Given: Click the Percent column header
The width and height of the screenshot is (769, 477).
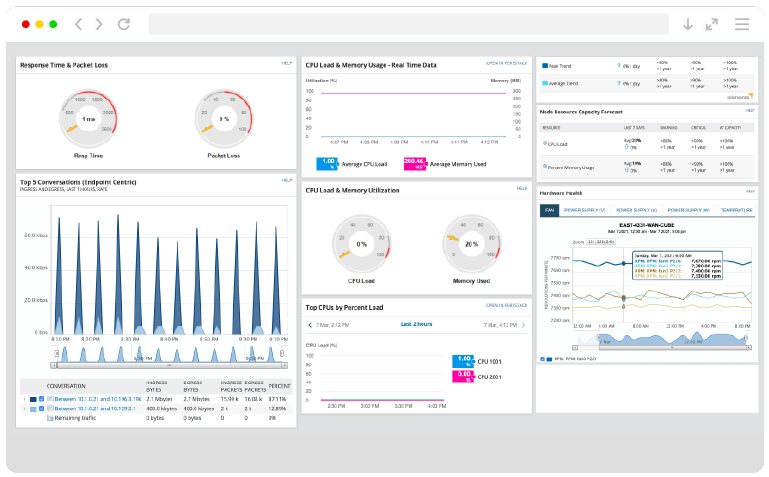Looking at the screenshot, I should (x=280, y=386).
